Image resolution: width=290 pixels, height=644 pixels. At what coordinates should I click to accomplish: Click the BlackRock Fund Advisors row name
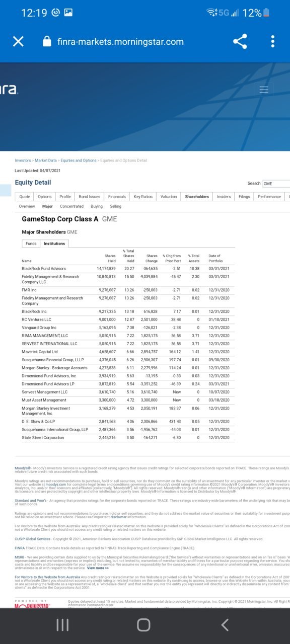pyautogui.click(x=44, y=269)
